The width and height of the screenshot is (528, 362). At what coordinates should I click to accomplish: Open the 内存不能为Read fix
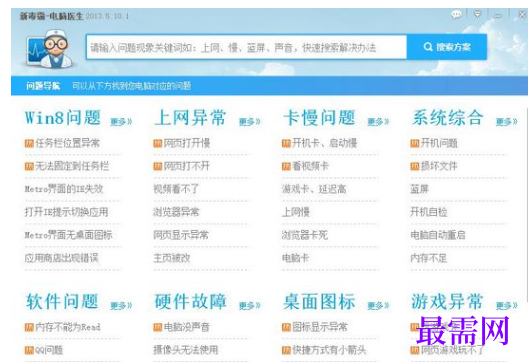68,327
